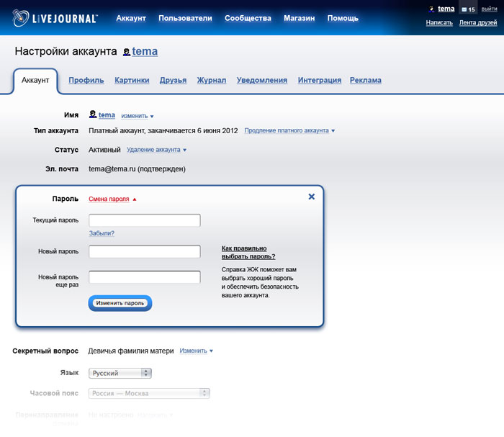
Task: Switch to the Профиль tab
Action: click(86, 81)
